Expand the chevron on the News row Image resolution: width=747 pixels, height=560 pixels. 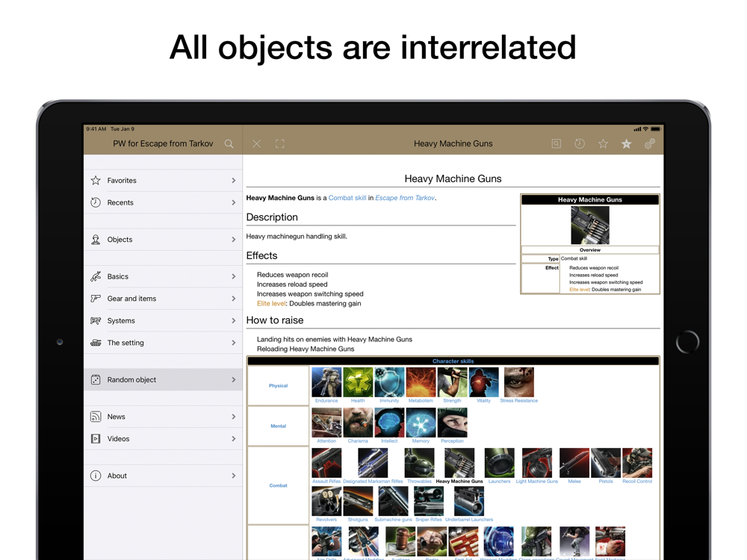[233, 417]
